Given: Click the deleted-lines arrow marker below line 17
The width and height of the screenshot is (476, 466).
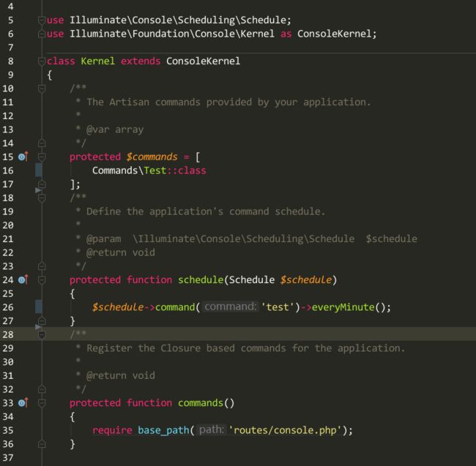Looking at the screenshot, I should 38,190.
